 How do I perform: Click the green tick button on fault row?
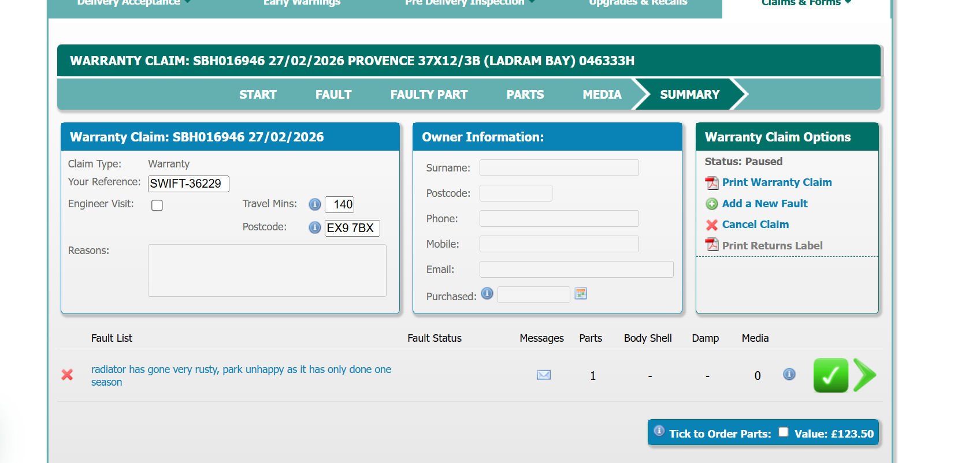[830, 375]
